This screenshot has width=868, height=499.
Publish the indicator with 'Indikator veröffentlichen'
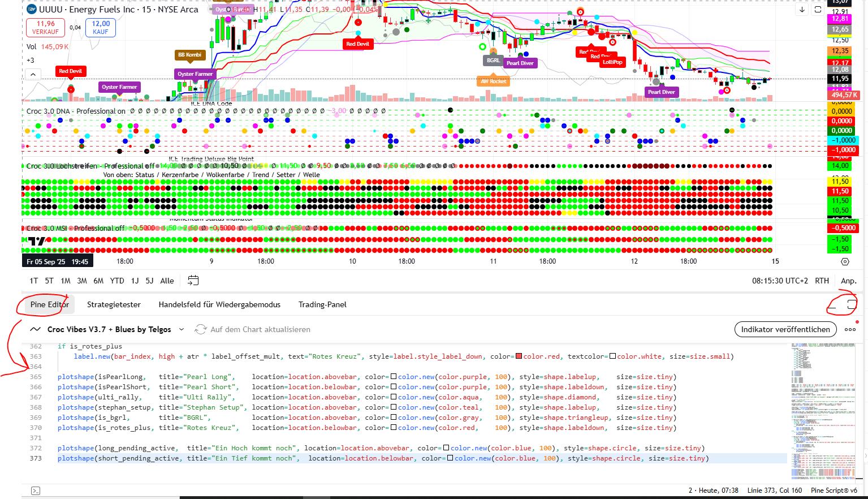click(x=785, y=329)
